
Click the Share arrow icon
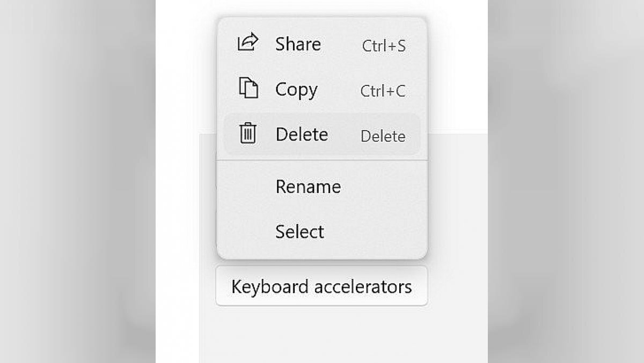tap(248, 42)
